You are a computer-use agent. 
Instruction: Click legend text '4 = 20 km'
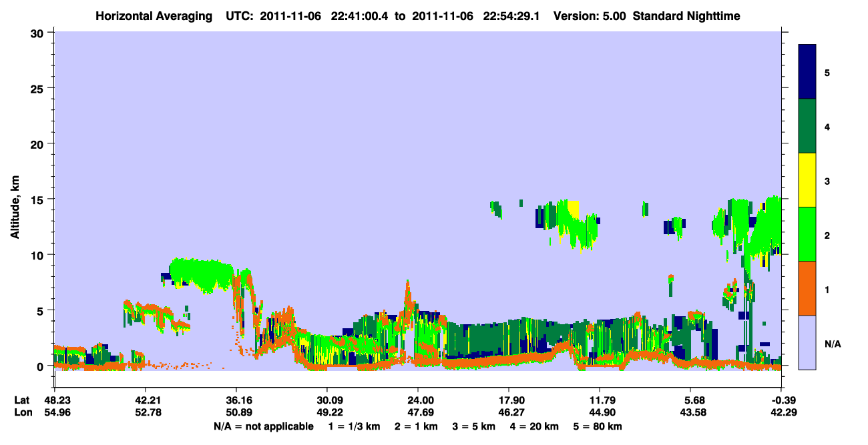click(x=535, y=426)
